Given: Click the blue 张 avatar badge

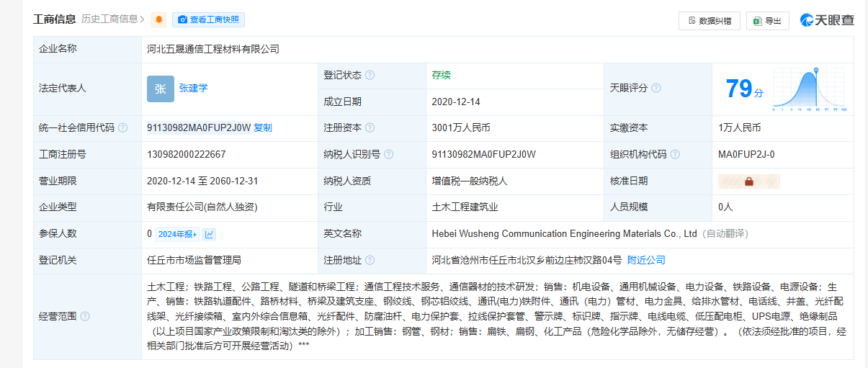Looking at the screenshot, I should pos(160,89).
